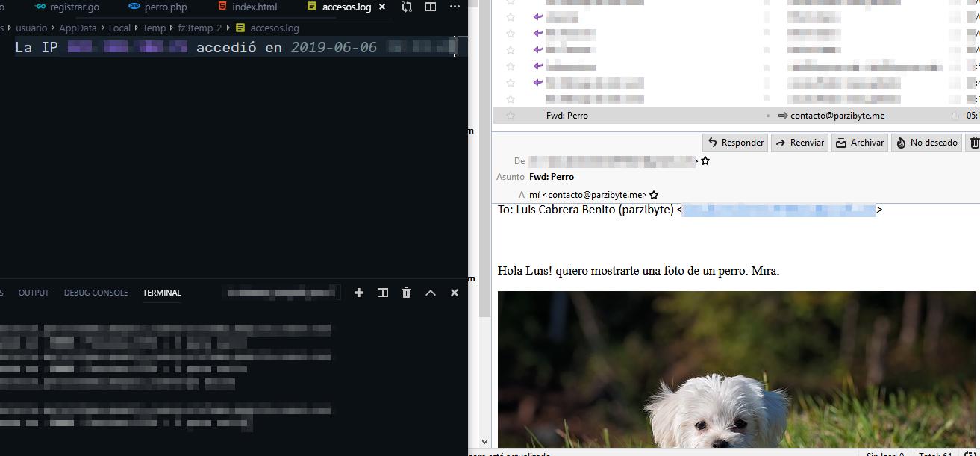The image size is (980, 456).
Task: Maximize the panel with chevron up
Action: tap(431, 293)
